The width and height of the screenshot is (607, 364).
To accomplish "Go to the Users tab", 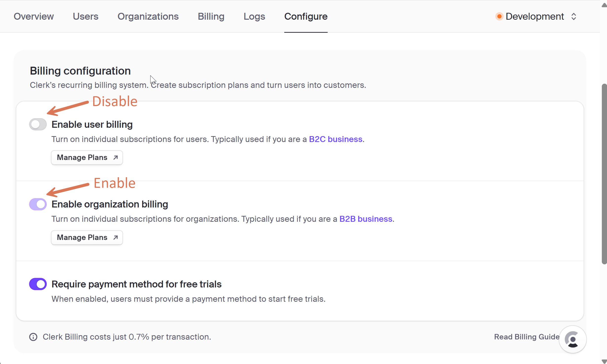I will [x=85, y=16].
